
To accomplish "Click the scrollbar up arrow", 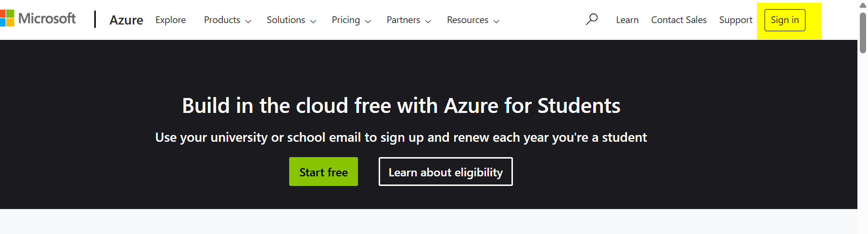I will click(x=863, y=5).
